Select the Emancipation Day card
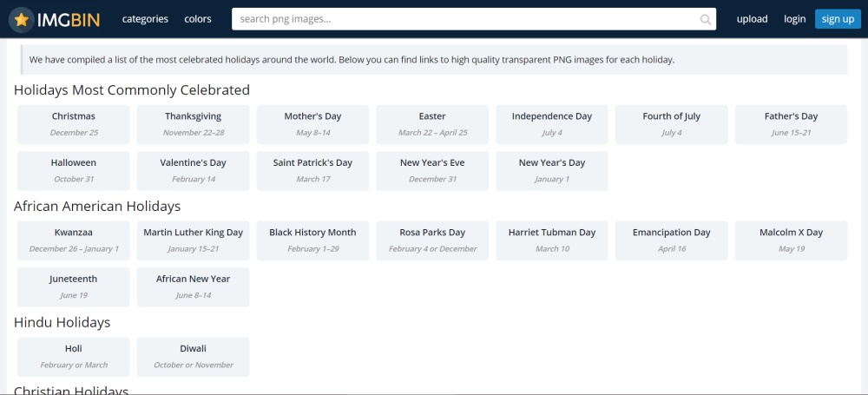868x395 pixels. 672,241
